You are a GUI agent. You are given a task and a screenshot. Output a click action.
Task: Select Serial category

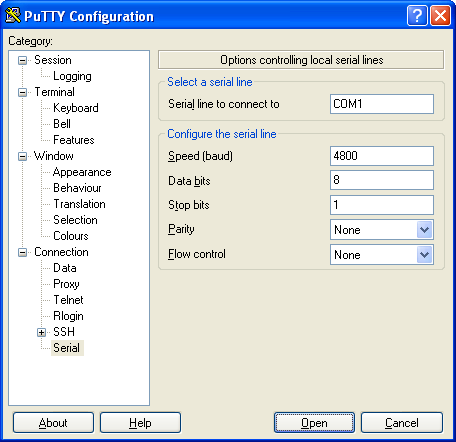click(x=67, y=348)
